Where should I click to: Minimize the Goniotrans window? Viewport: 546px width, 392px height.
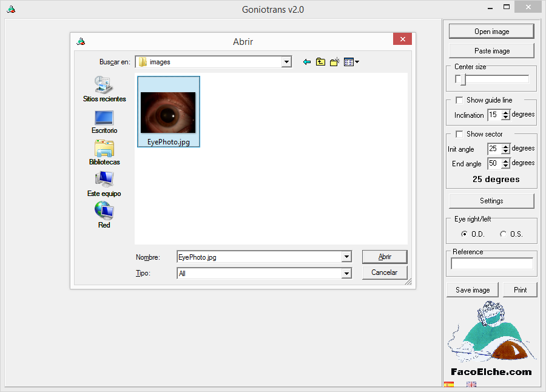(x=490, y=8)
